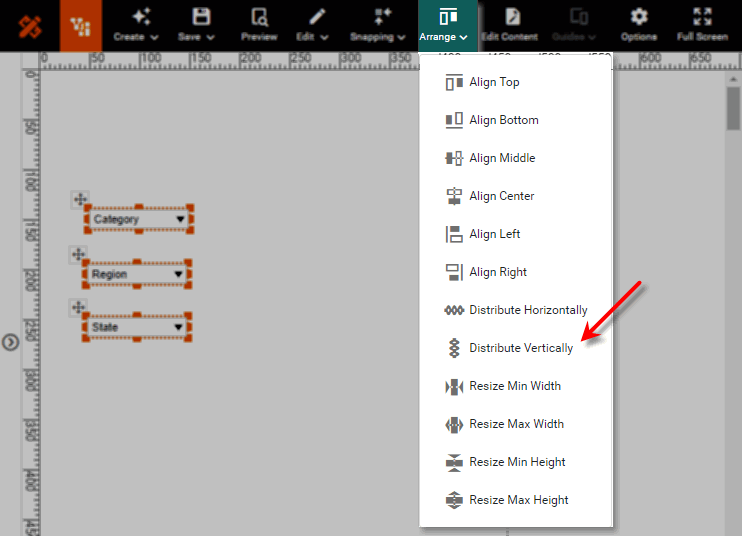Click the Distribute Horizontally icon
This screenshot has height=536, width=742.
pos(454,310)
